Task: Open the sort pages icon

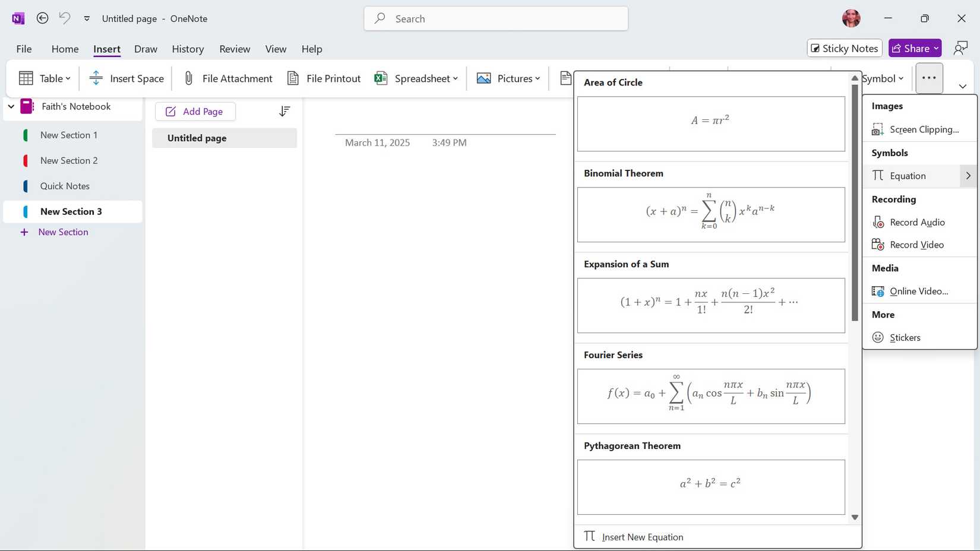Action: point(284,111)
